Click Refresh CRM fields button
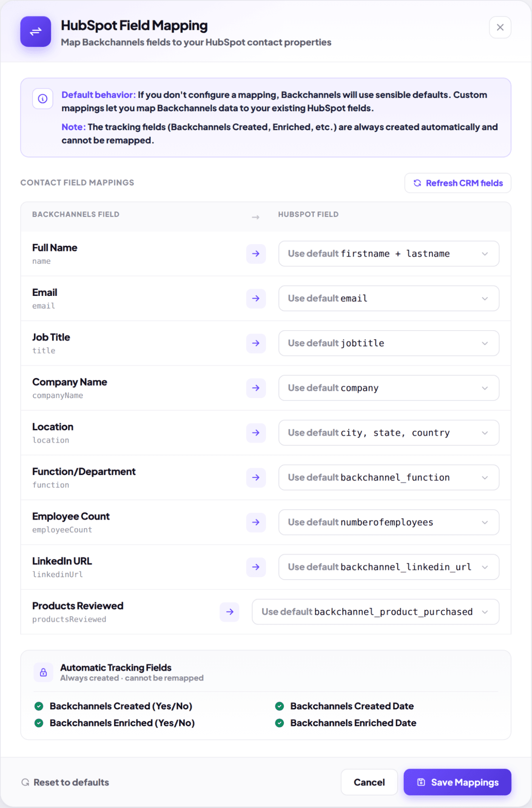Viewport: 532px width, 808px height. [458, 183]
